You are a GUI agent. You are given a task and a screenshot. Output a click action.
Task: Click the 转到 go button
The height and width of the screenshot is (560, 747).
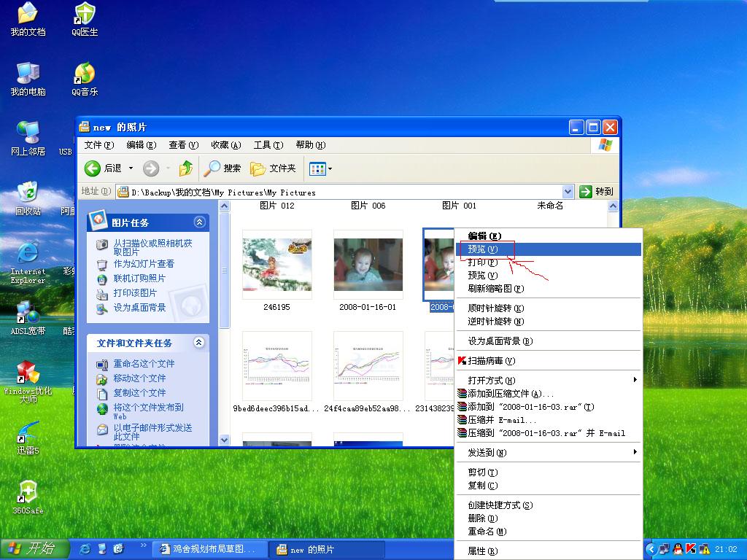(x=596, y=192)
